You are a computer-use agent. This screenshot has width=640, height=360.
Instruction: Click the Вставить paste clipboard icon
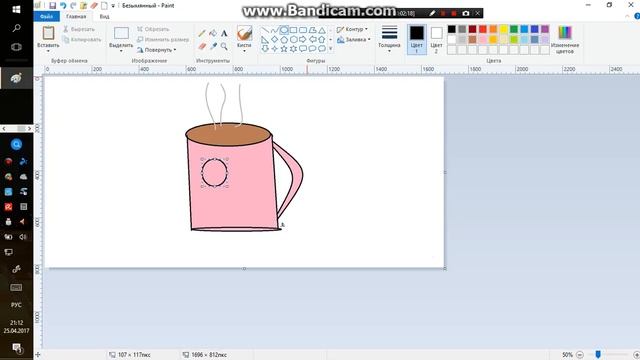point(48,33)
